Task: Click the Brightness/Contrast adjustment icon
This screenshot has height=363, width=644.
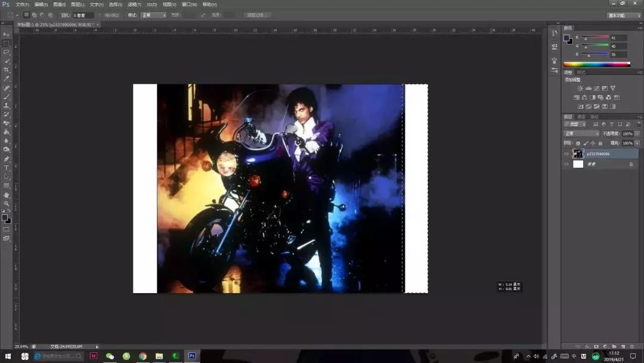Action: click(x=580, y=88)
